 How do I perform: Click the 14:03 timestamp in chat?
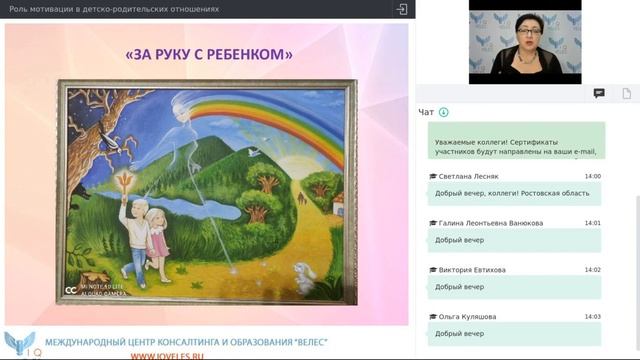point(593,317)
